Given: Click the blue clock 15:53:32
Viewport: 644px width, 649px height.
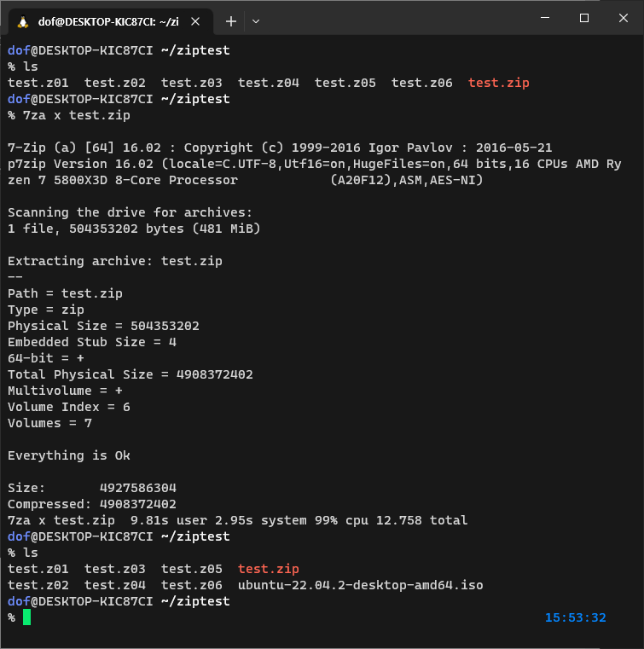Looking at the screenshot, I should click(x=576, y=617).
